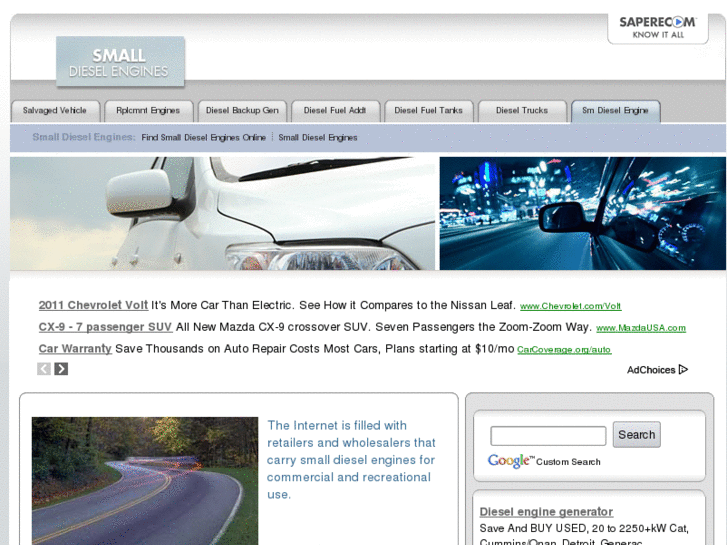
Task: Click the white car banner image
Action: coord(223,213)
